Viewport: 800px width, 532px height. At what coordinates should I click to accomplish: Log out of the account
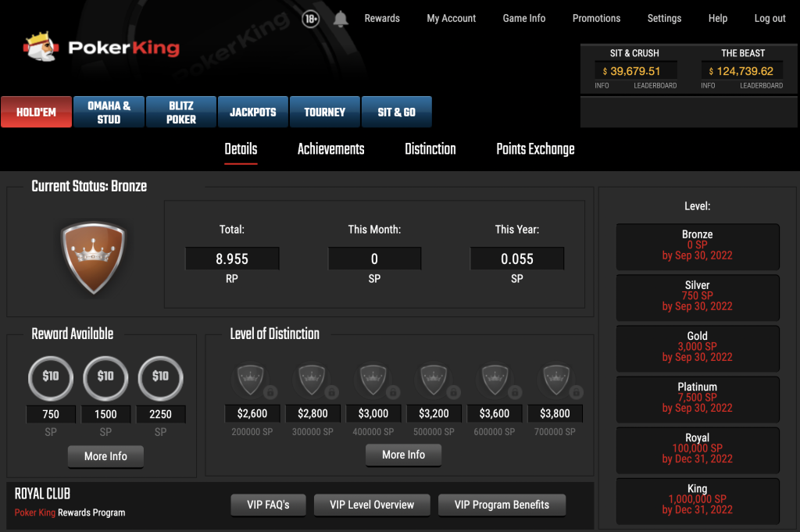pos(770,19)
